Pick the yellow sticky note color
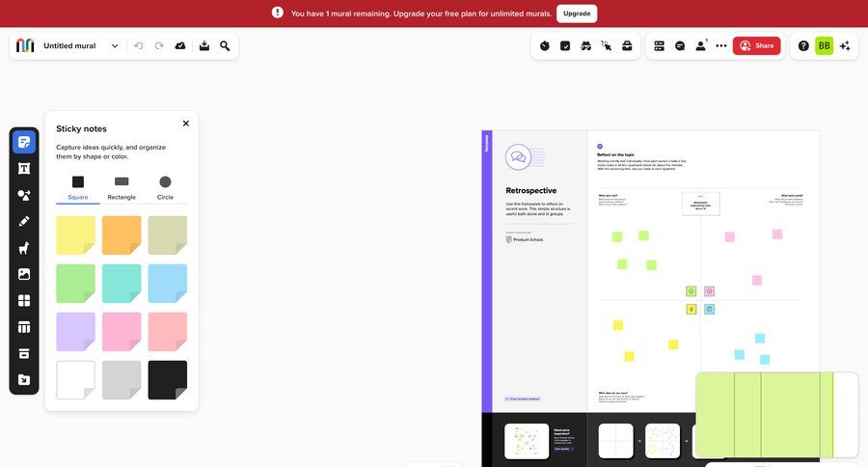The image size is (868, 467). click(75, 234)
